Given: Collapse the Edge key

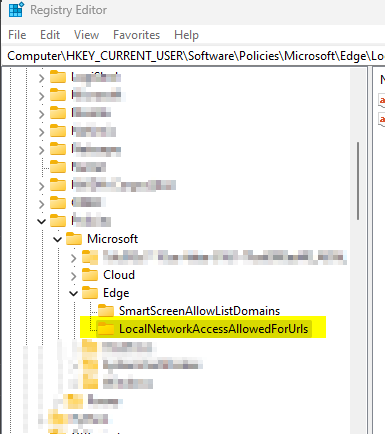Looking at the screenshot, I should [x=74, y=293].
